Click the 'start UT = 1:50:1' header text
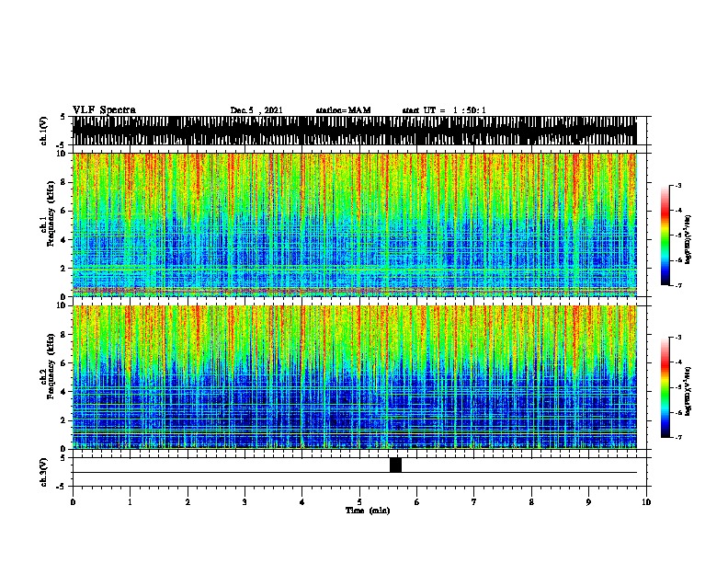The image size is (728, 563). pos(444,110)
